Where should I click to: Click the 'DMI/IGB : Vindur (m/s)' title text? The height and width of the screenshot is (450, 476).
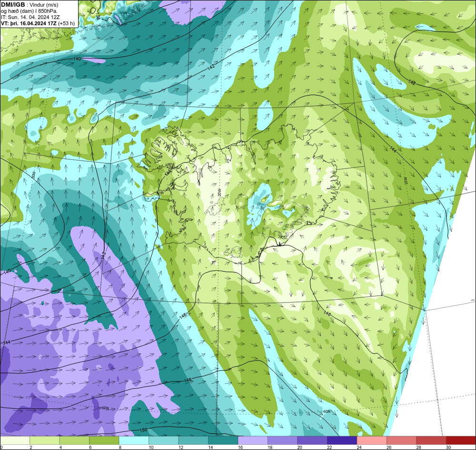coord(30,5)
